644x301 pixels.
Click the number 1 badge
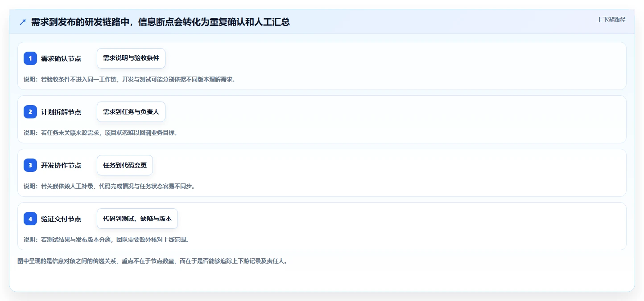point(30,58)
